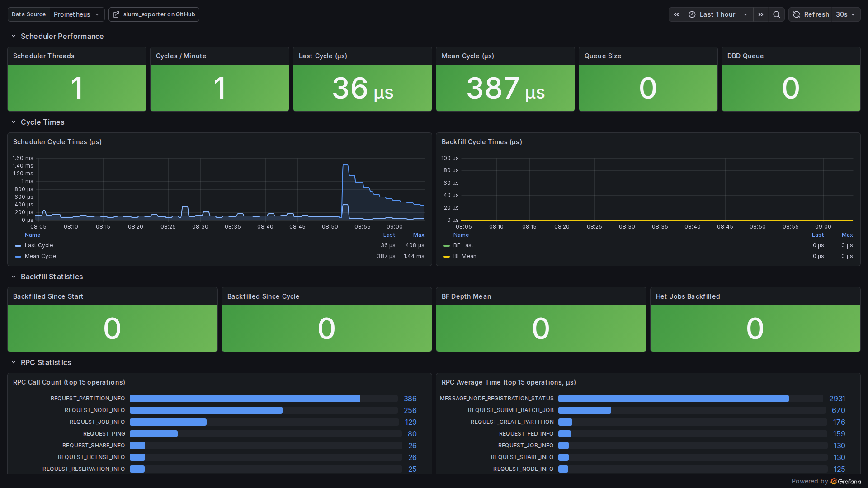Screen dimensions: 868x488
Task: Click the REQUEST_FED_INFO row label
Action: pos(526,434)
